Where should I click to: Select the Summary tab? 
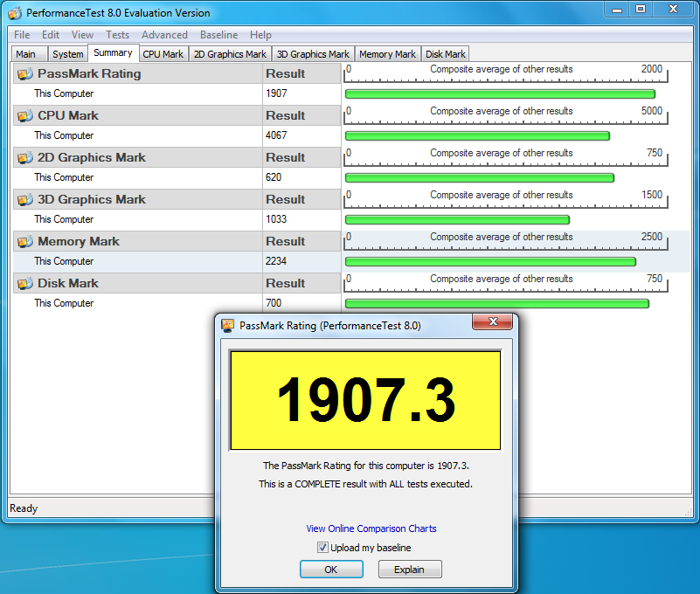pos(114,52)
